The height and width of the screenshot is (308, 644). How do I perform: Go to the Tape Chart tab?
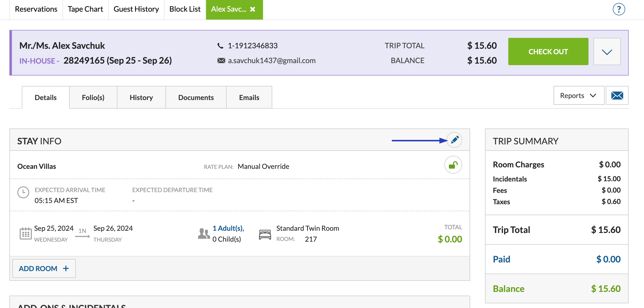[85, 9]
